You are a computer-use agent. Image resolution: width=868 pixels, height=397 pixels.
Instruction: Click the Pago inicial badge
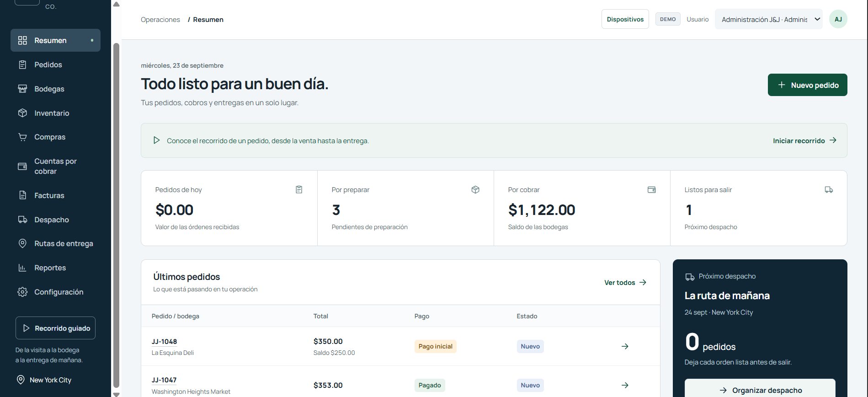pyautogui.click(x=435, y=346)
